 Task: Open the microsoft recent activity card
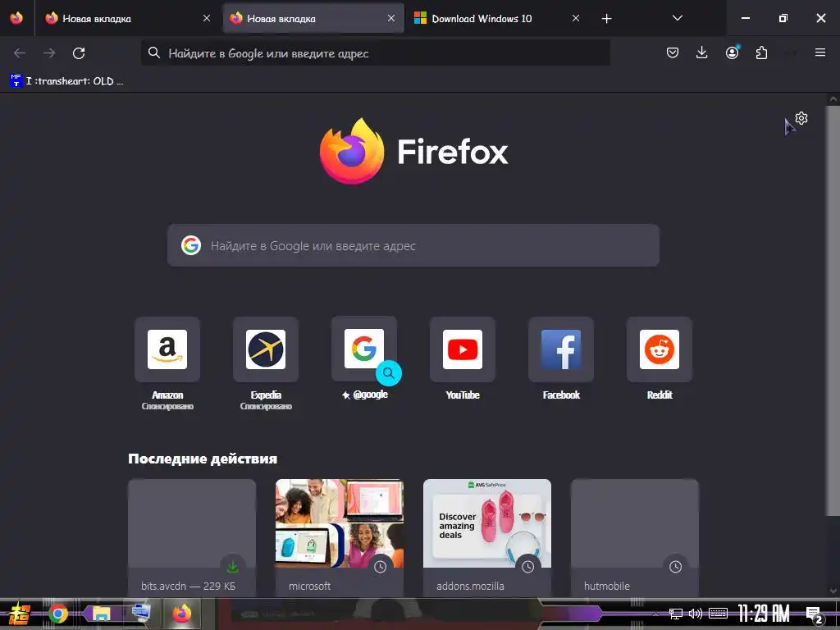pos(340,538)
